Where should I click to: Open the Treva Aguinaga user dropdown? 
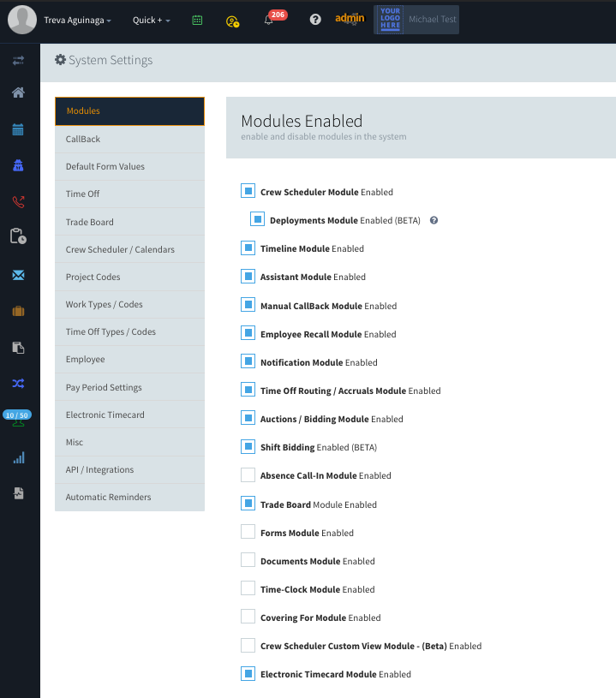tap(77, 20)
